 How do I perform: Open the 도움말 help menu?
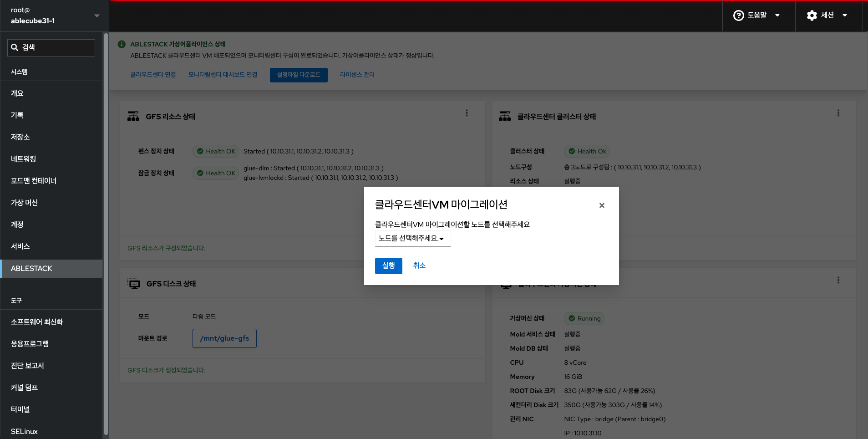click(756, 15)
